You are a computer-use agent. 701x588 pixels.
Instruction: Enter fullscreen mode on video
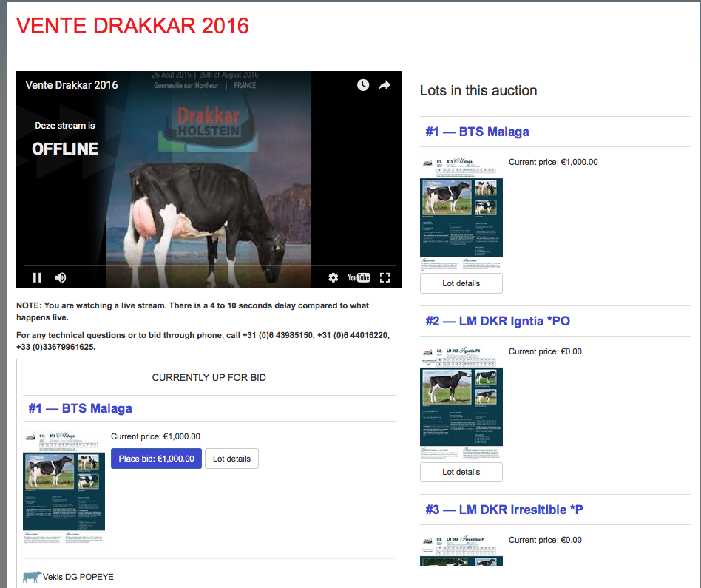[x=385, y=277]
